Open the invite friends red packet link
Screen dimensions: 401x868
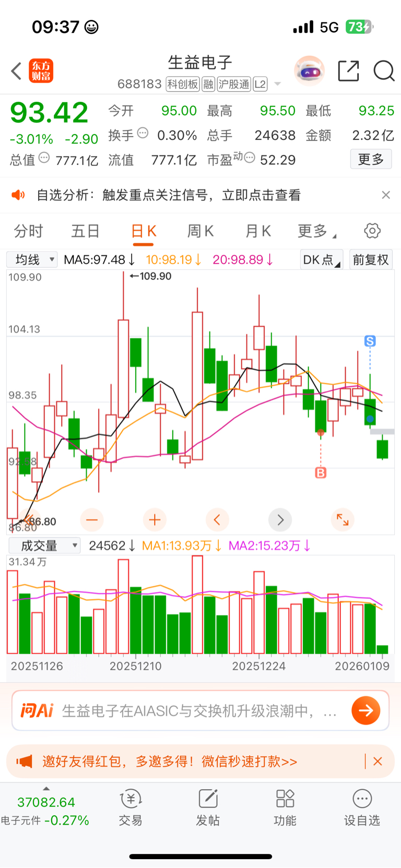coord(170,762)
